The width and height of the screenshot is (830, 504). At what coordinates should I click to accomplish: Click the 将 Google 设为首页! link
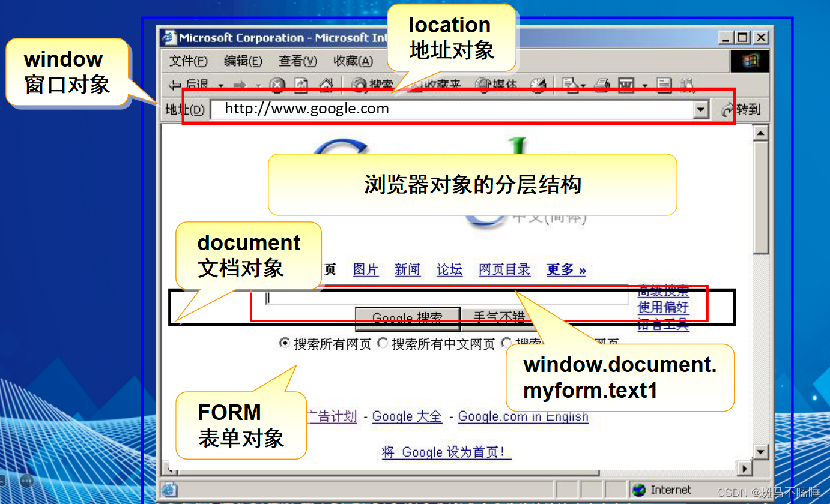pos(446,452)
